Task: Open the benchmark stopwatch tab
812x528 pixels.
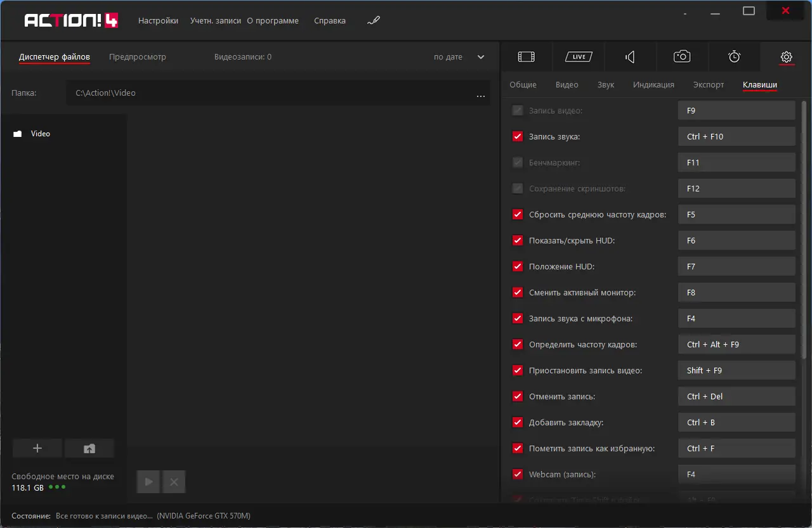Action: [x=734, y=57]
